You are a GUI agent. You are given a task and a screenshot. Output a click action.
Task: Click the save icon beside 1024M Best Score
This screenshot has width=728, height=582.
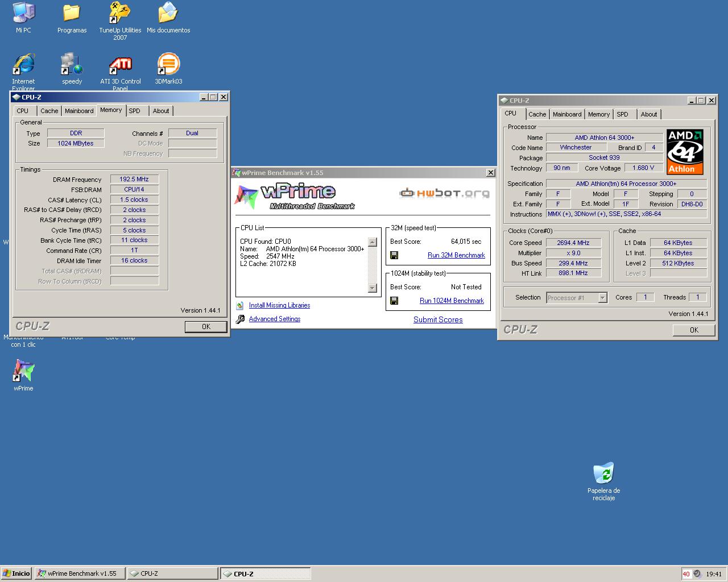point(394,301)
